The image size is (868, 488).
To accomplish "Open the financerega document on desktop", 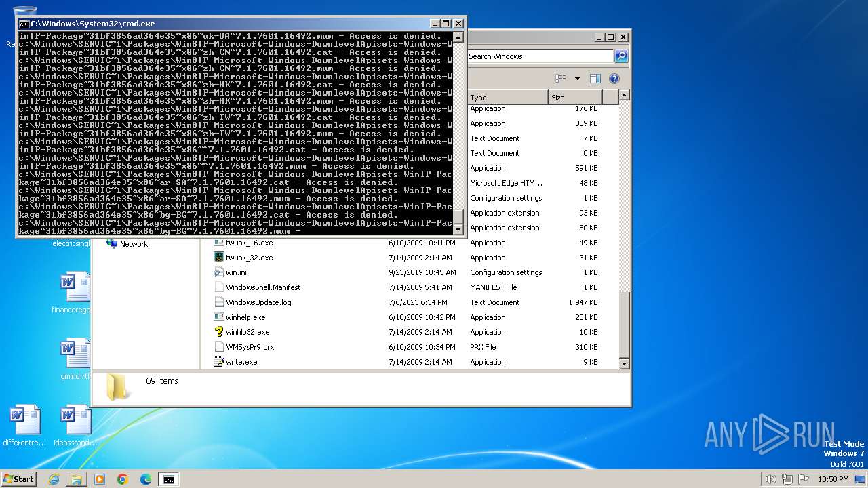I will click(x=75, y=293).
